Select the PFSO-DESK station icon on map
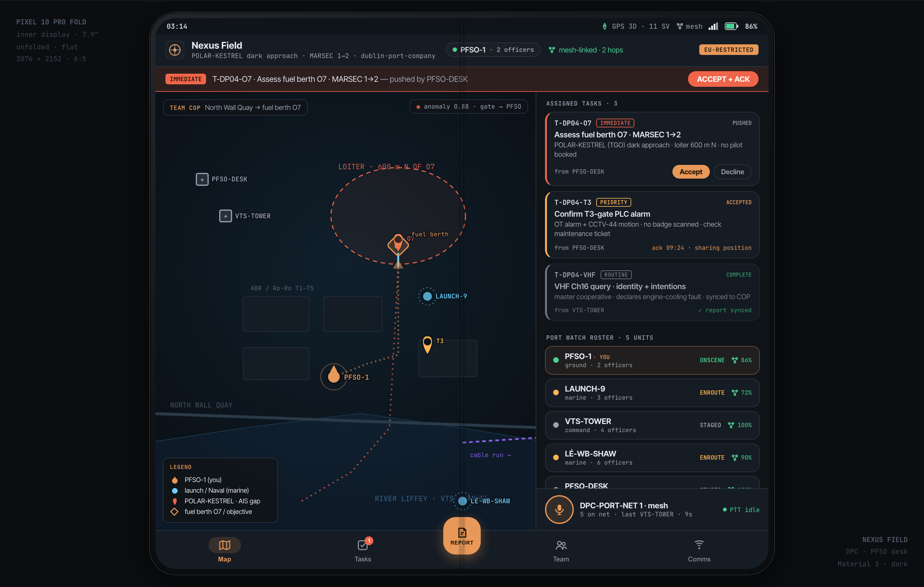Image resolution: width=924 pixels, height=587 pixels. click(202, 179)
